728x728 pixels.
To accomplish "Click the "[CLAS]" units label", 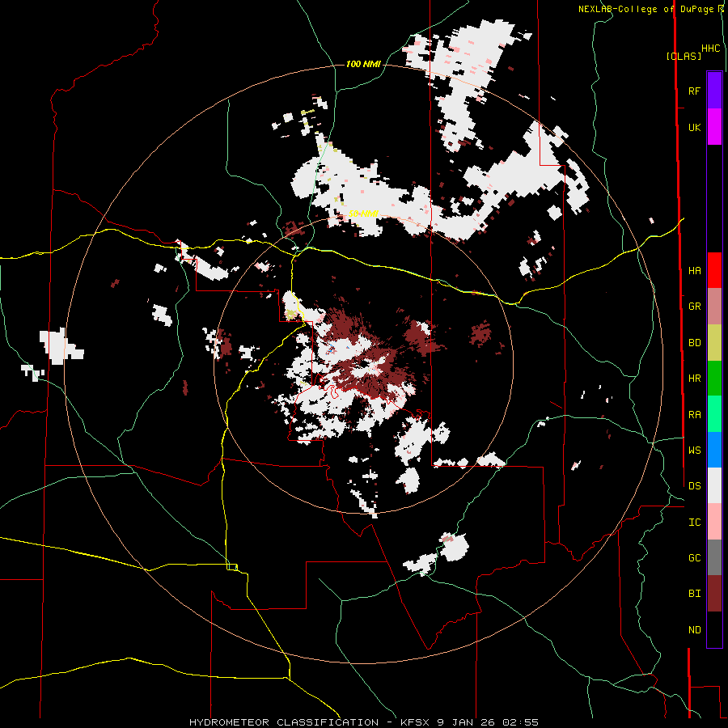I will pos(684,56).
